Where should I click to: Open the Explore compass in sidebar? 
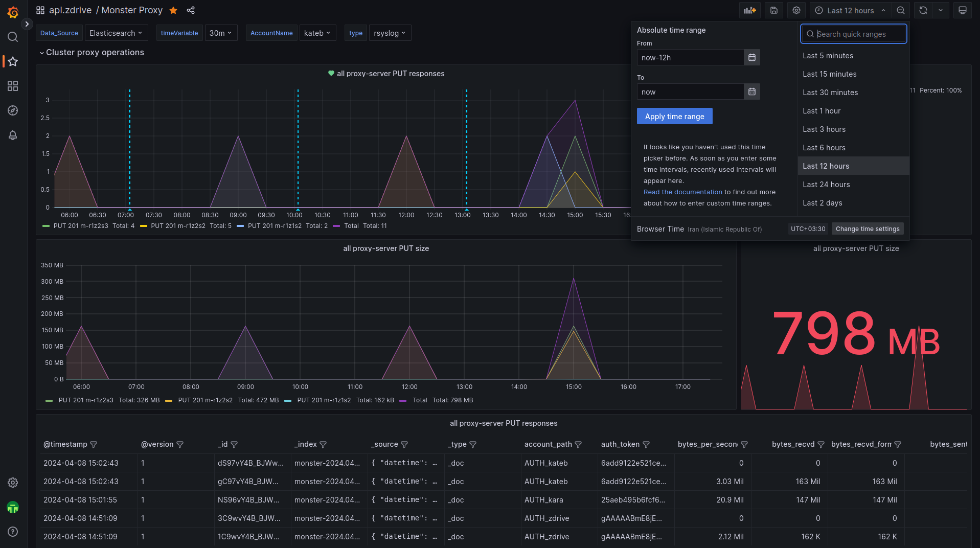(13, 110)
